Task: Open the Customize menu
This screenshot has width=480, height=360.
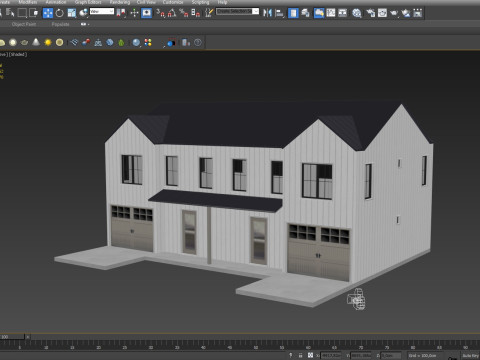Action: [173, 2]
